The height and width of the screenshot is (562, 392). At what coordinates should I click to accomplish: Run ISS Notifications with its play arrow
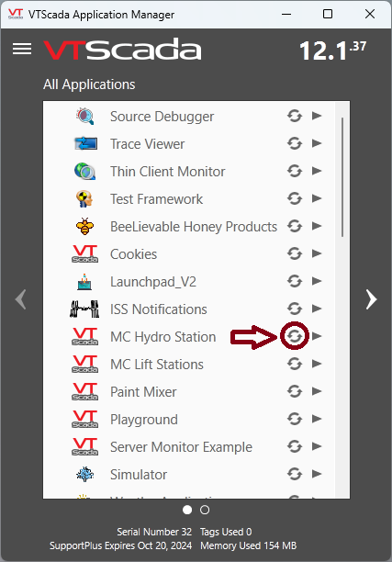pos(317,309)
